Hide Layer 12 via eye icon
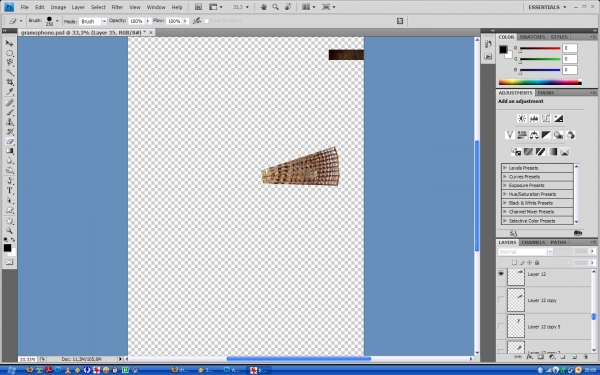 pyautogui.click(x=501, y=274)
